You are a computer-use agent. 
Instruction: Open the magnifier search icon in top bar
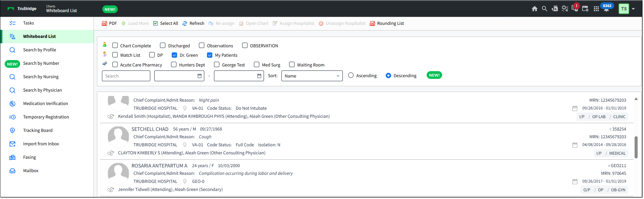pyautogui.click(x=544, y=9)
